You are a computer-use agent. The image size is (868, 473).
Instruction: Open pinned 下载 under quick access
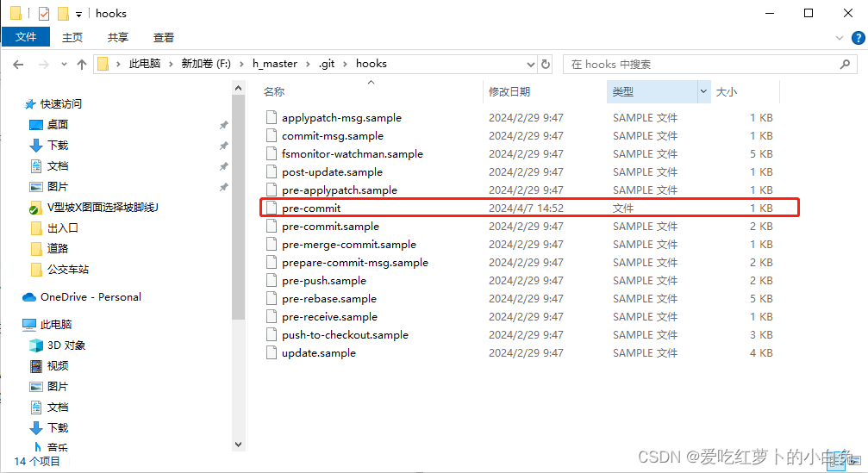[x=58, y=145]
